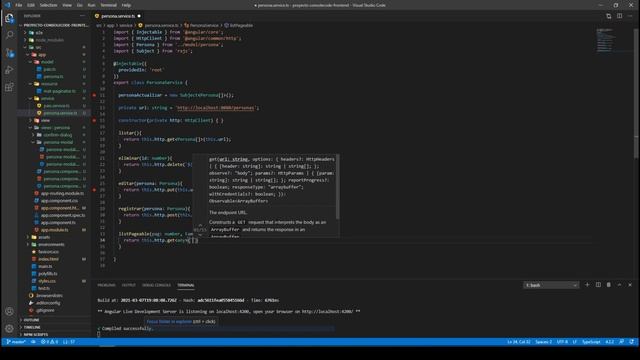Open the Manage gear icon
The width and height of the screenshot is (640, 360).
(x=9, y=328)
